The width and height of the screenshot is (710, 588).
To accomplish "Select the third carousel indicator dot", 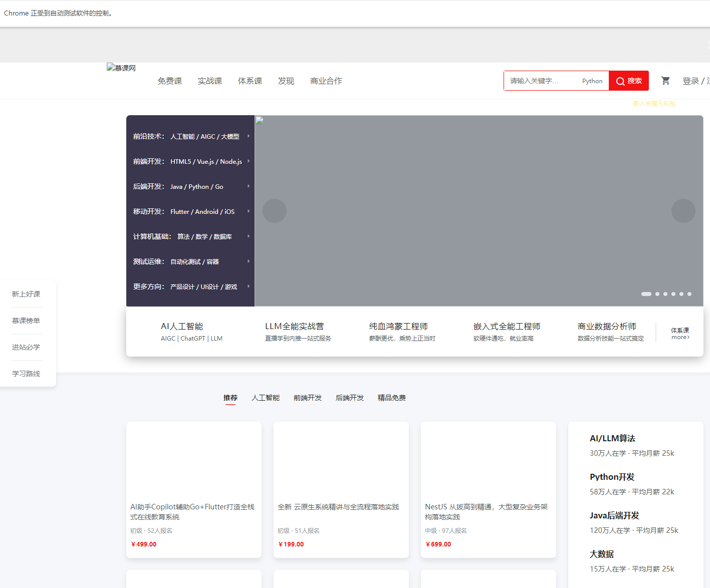I will pos(665,294).
